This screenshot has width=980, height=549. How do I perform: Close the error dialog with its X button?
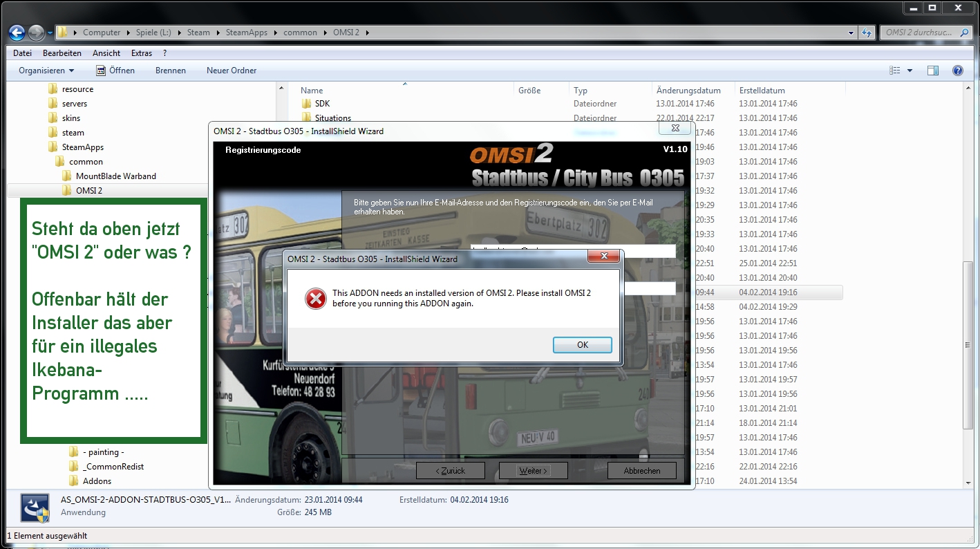pyautogui.click(x=603, y=257)
